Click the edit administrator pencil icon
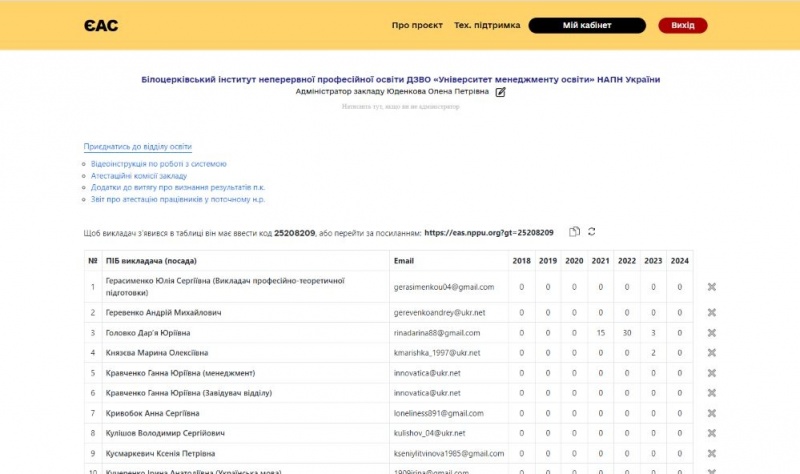Viewport: 800px width, 474px height. point(501,92)
